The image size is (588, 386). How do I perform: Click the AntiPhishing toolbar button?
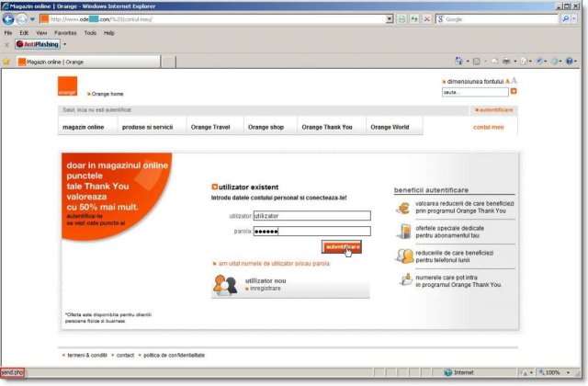[38, 44]
